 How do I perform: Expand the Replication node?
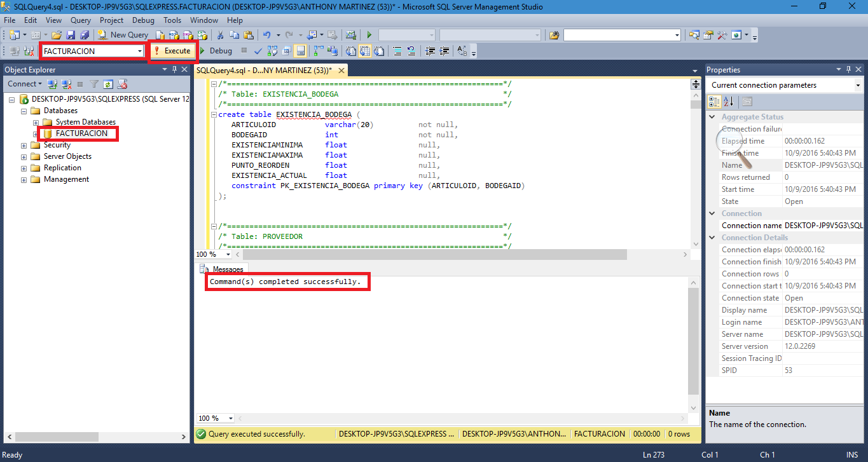click(x=24, y=168)
